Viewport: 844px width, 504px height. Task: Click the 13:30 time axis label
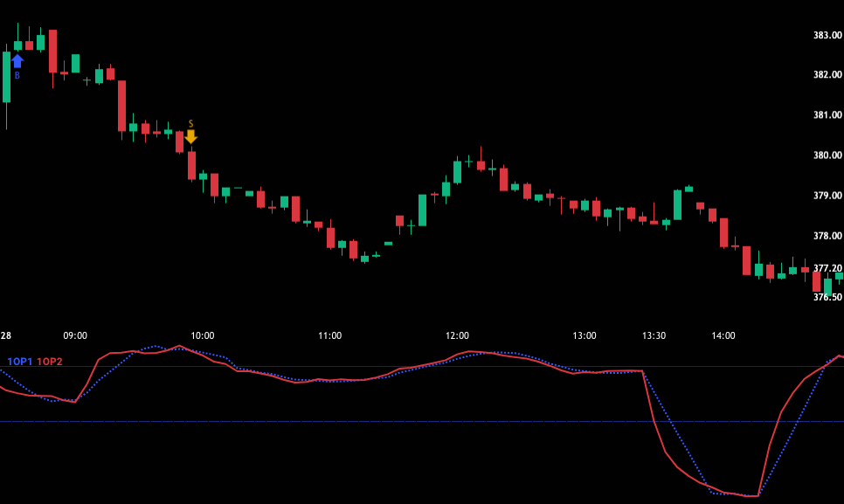coord(654,335)
